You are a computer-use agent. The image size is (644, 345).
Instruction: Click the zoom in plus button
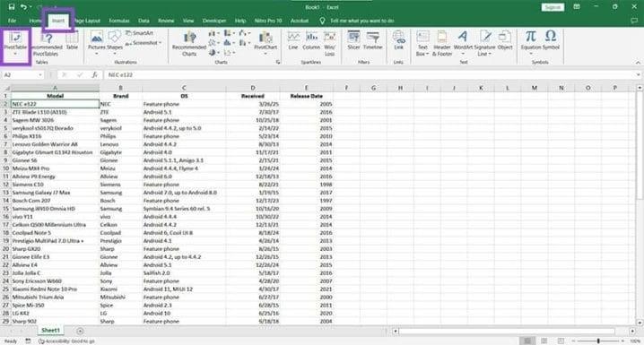point(622,341)
